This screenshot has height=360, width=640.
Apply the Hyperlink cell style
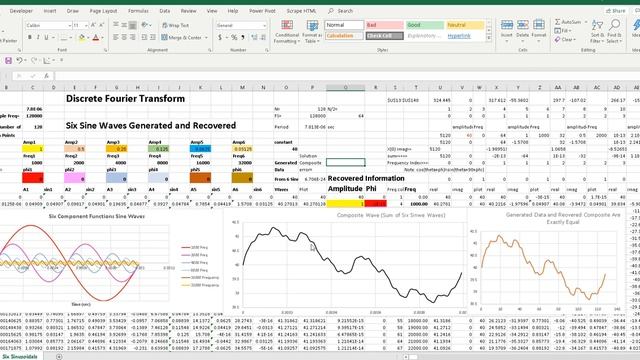(x=465, y=36)
